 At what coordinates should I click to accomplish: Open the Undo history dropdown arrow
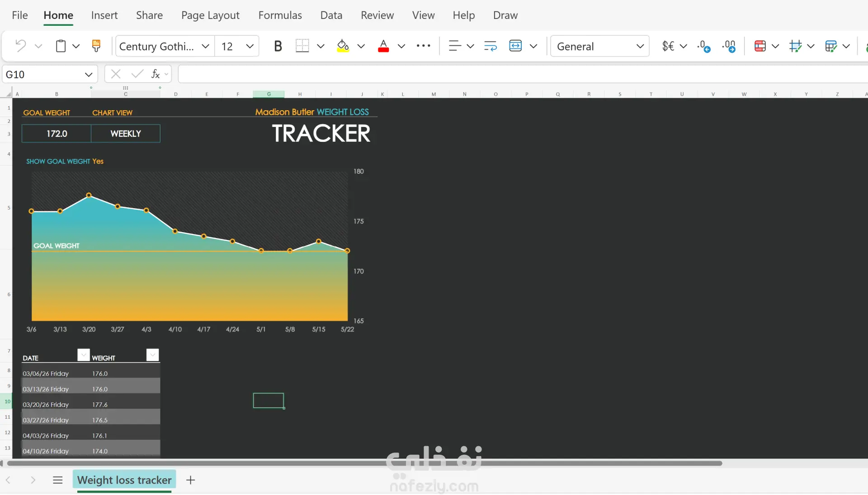38,46
